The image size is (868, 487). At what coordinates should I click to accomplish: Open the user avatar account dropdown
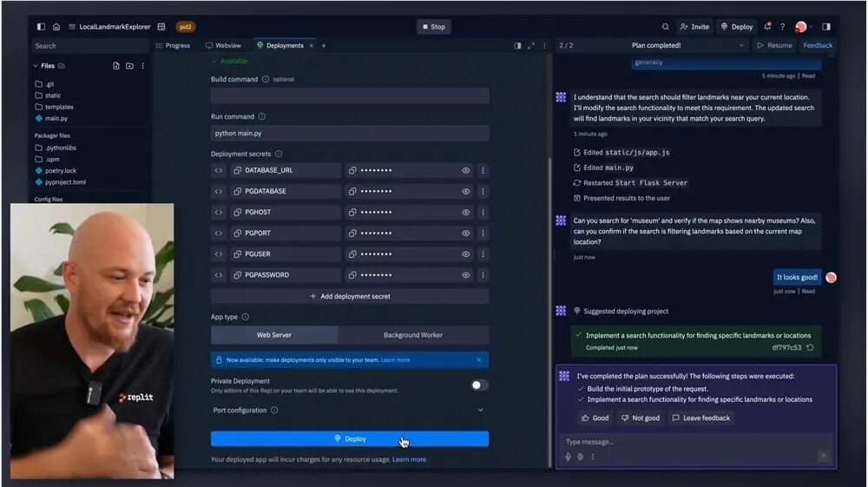click(x=804, y=27)
